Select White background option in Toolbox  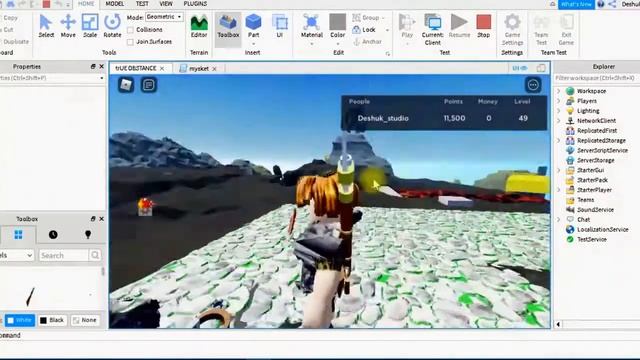(x=20, y=320)
